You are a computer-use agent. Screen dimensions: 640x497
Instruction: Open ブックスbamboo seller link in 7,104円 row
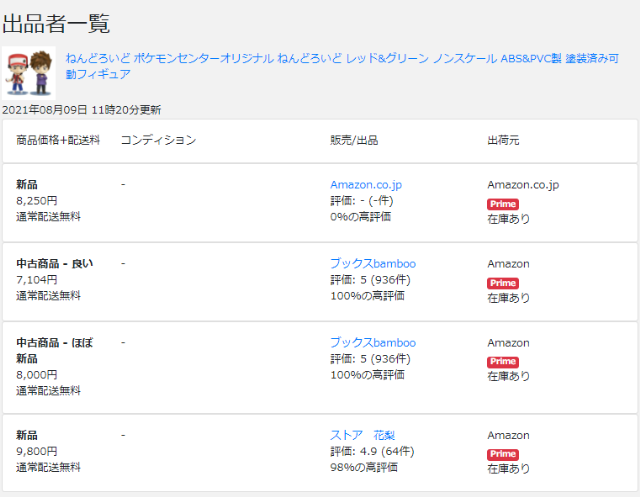tap(373, 264)
